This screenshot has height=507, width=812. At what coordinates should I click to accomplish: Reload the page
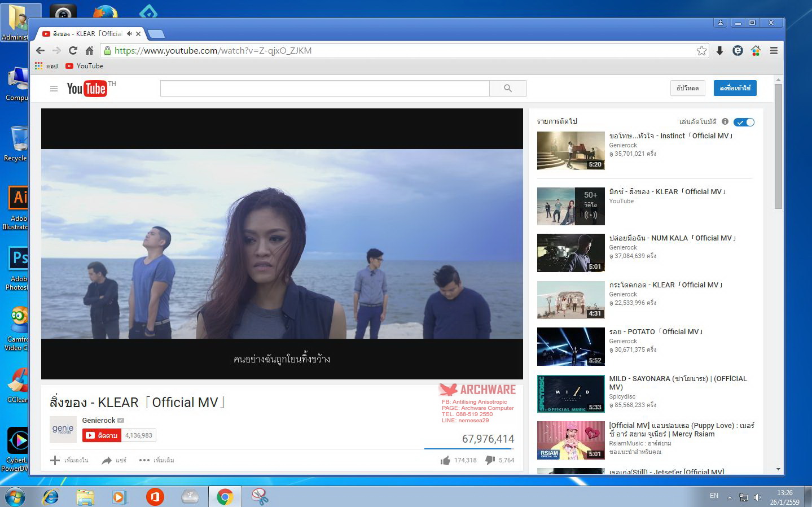(x=73, y=51)
